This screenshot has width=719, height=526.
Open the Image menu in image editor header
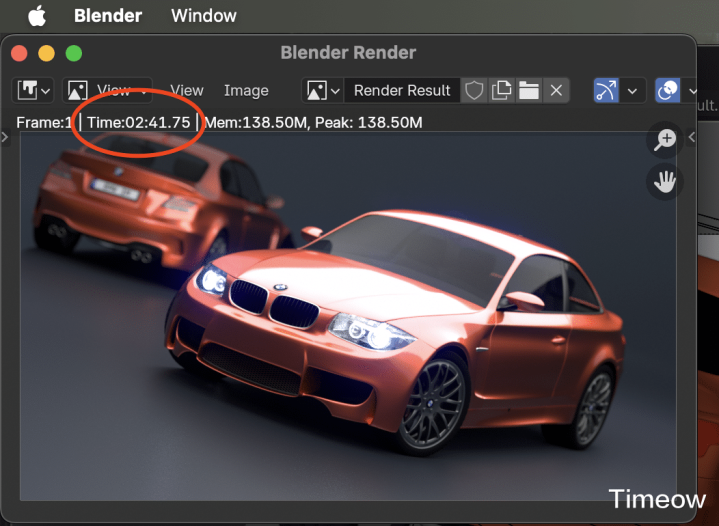(x=246, y=90)
